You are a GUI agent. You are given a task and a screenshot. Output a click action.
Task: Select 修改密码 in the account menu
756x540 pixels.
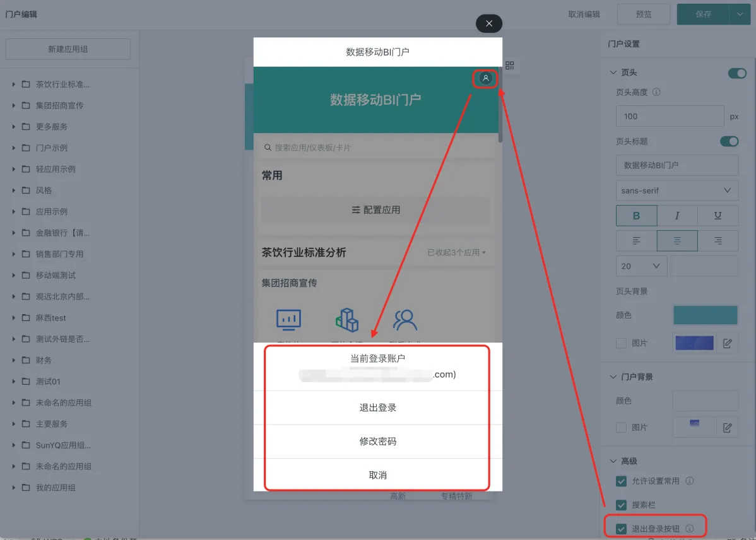click(377, 442)
